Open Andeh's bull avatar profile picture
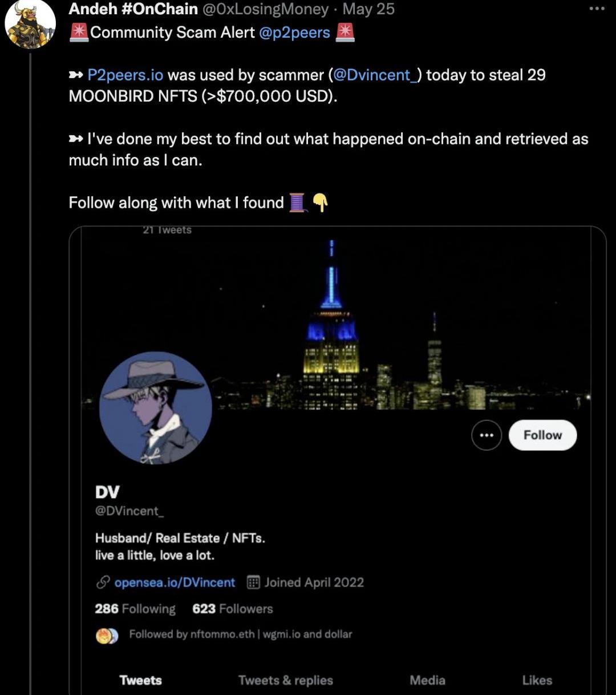The width and height of the screenshot is (616, 695). point(30,24)
